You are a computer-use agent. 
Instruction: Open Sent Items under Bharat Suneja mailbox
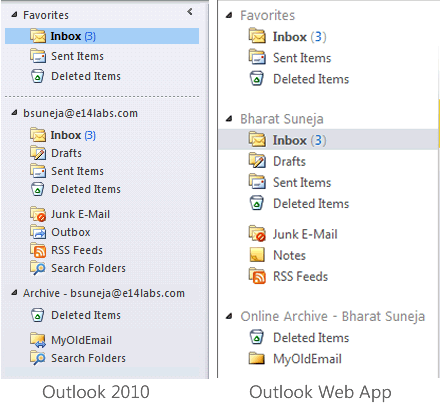click(302, 183)
